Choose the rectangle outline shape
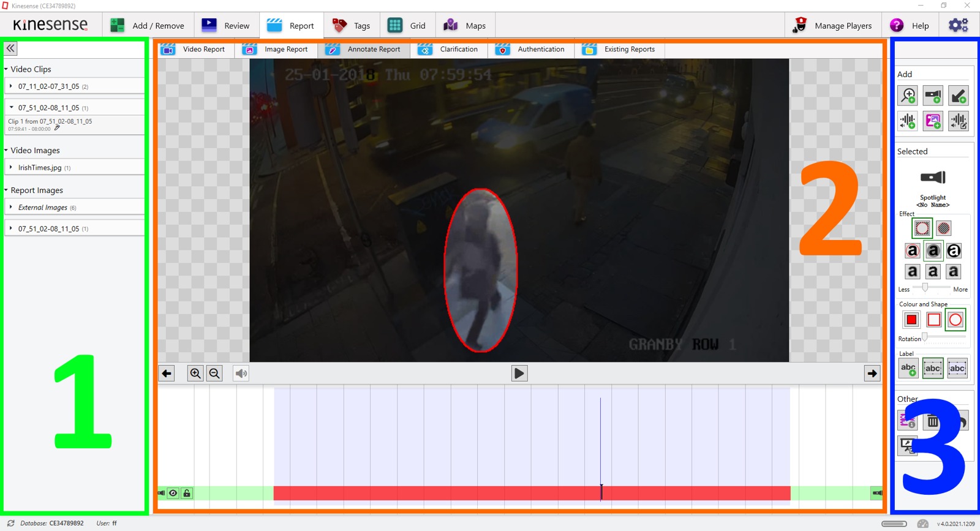 point(933,320)
